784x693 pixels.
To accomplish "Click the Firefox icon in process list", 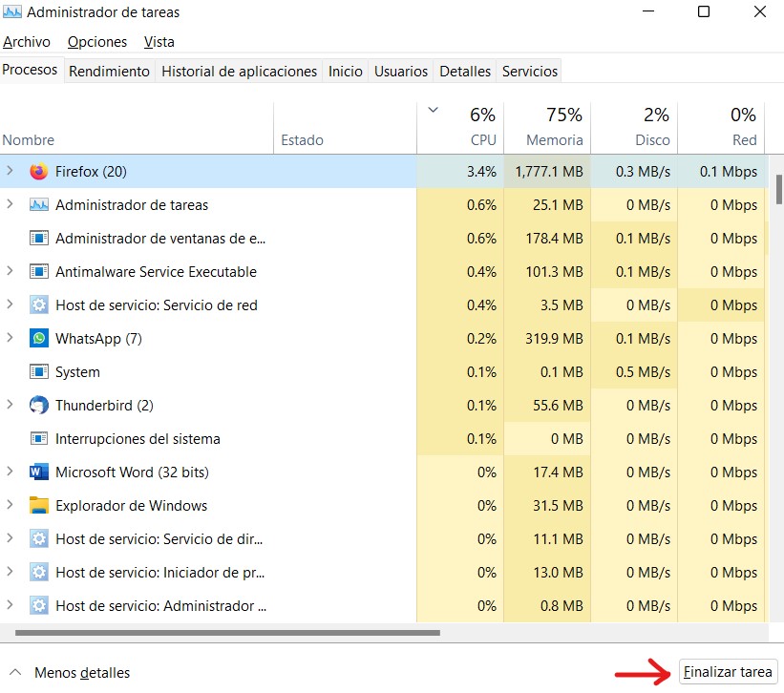I will [38, 172].
